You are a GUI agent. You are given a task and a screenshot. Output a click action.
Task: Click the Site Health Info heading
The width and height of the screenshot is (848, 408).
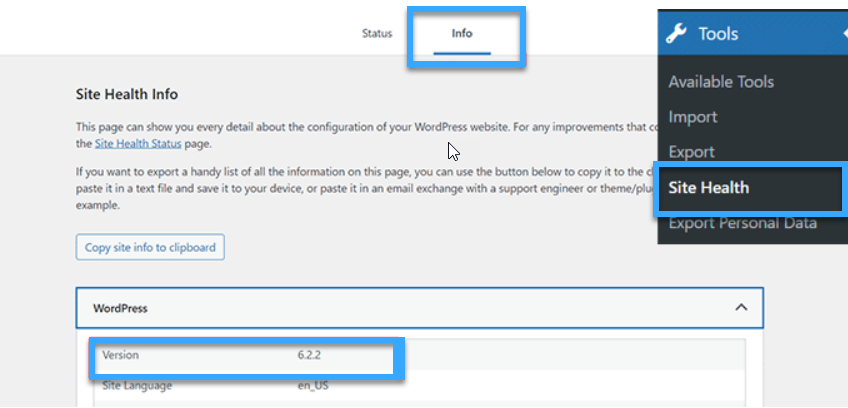127,94
